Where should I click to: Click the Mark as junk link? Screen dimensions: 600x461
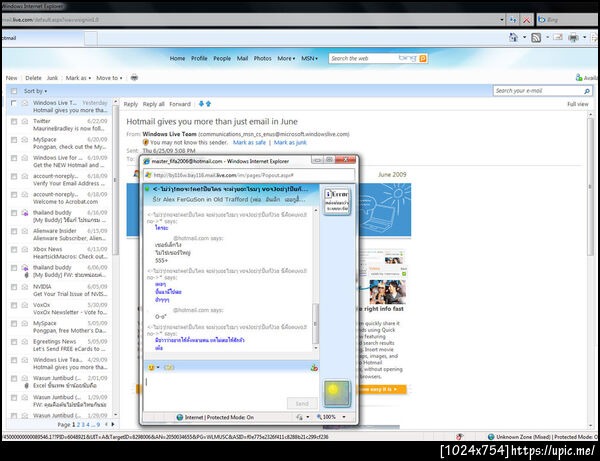point(290,142)
